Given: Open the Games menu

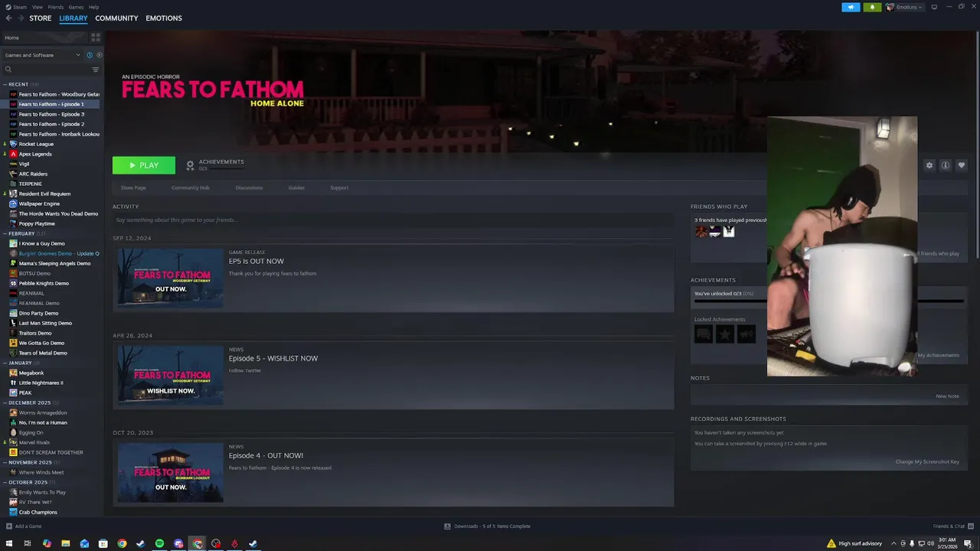Looking at the screenshot, I should tap(76, 7).
